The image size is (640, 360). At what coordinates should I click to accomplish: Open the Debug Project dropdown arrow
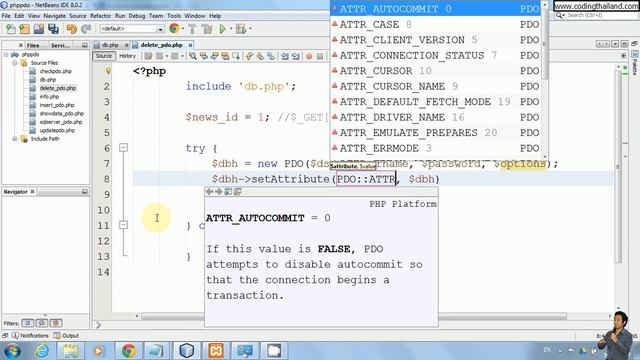pos(250,29)
